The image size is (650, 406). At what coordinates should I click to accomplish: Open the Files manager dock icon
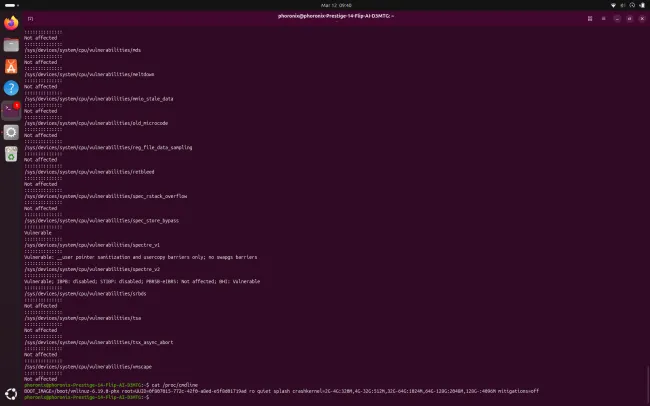pos(11,45)
